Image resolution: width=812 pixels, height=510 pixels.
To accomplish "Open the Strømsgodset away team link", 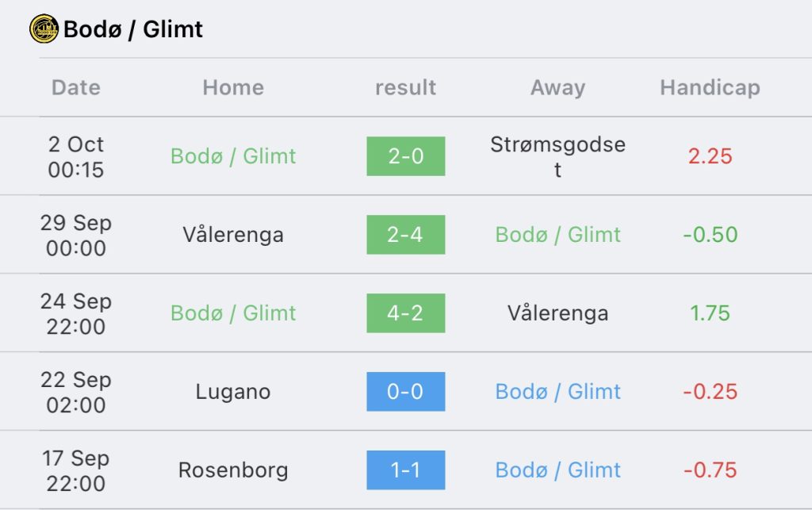I will 557,156.
